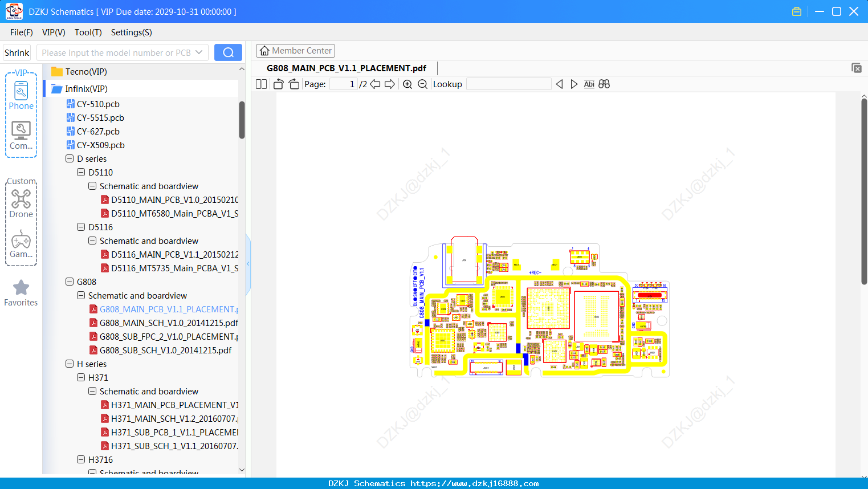This screenshot has height=489, width=868.
Task: Rotate page clockwise
Action: (294, 84)
